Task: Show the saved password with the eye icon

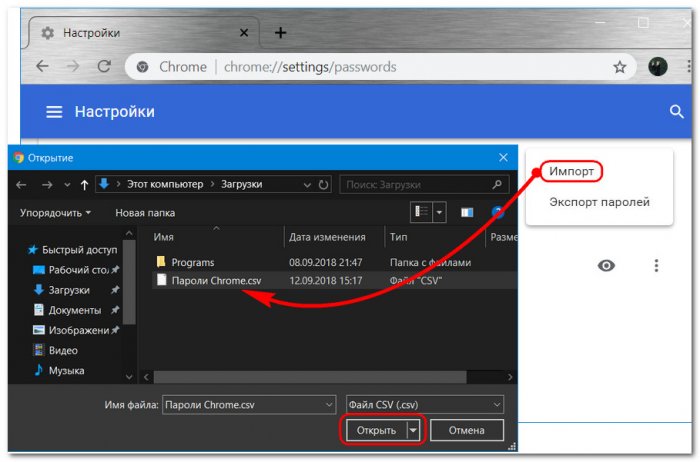Action: (606, 266)
